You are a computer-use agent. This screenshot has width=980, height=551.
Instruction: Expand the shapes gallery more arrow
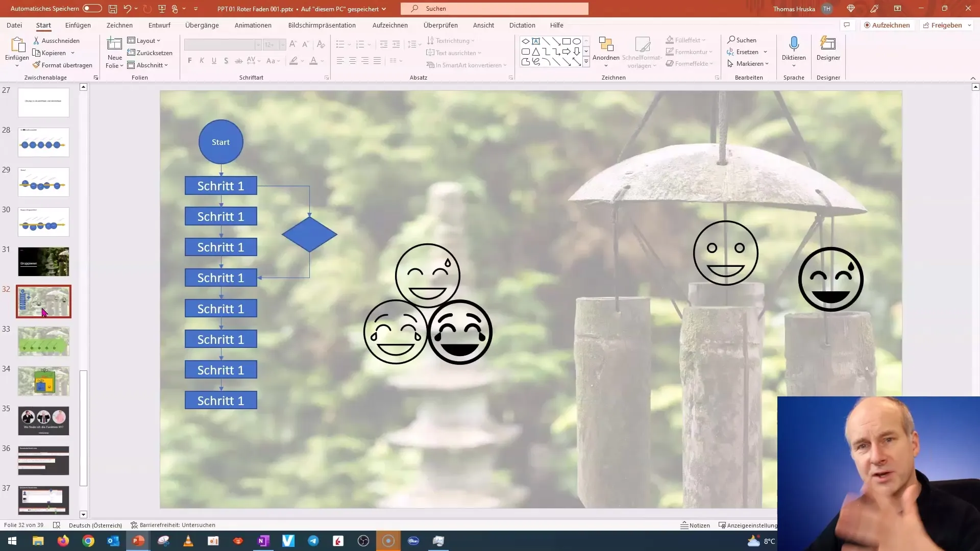[x=586, y=62]
